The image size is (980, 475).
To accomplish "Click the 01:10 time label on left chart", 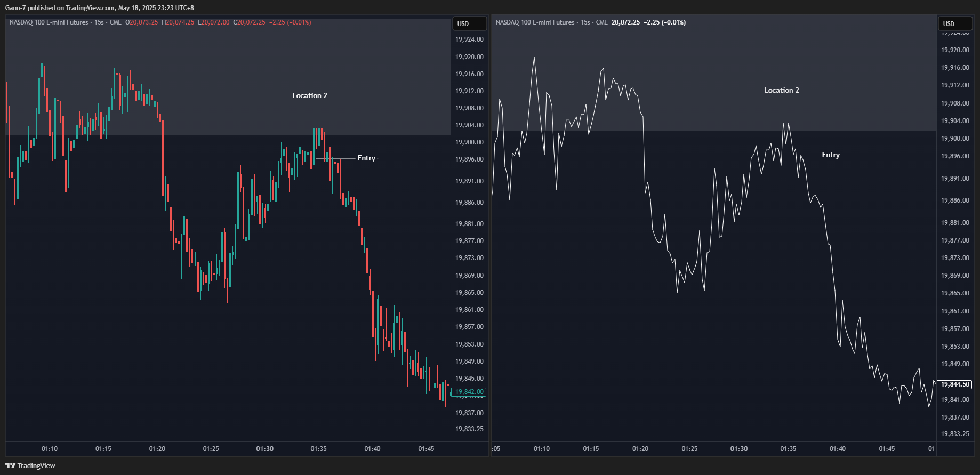I will tap(50, 449).
